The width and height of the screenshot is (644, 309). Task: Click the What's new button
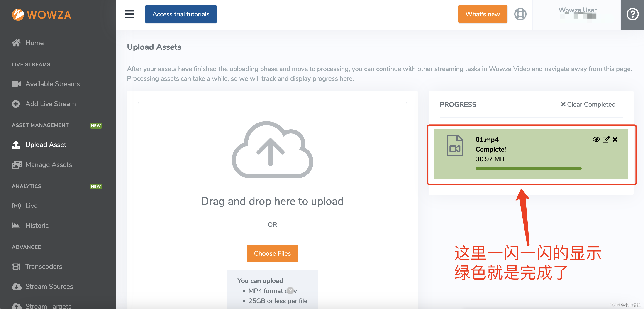[x=483, y=14]
